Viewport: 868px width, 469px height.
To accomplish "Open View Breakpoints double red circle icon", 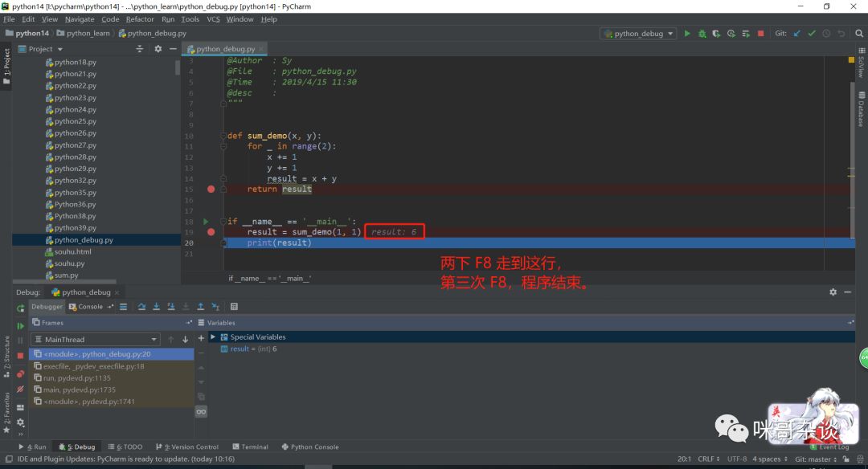I will (x=20, y=374).
